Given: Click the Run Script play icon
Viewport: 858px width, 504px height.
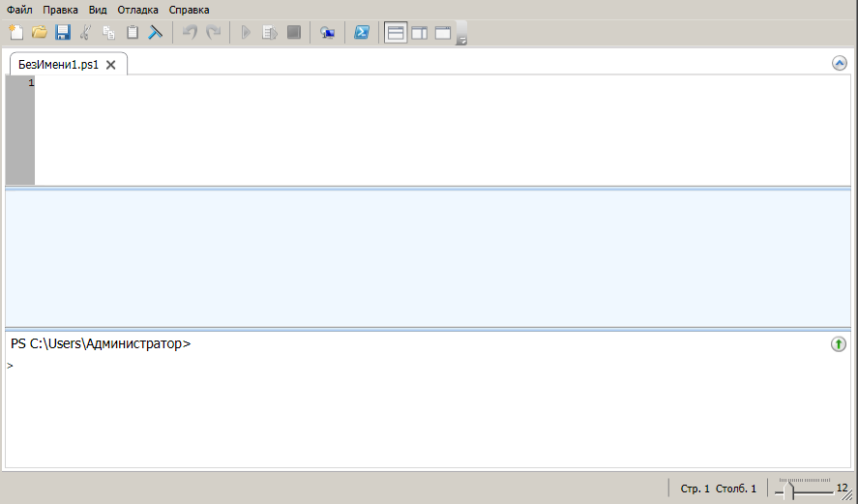Looking at the screenshot, I should pos(247,32).
